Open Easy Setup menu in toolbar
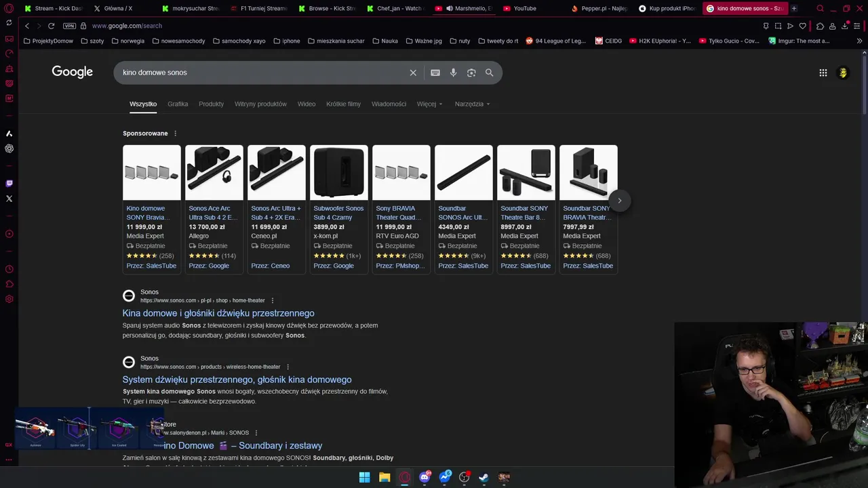Screen dimensions: 868x488 click(858, 26)
